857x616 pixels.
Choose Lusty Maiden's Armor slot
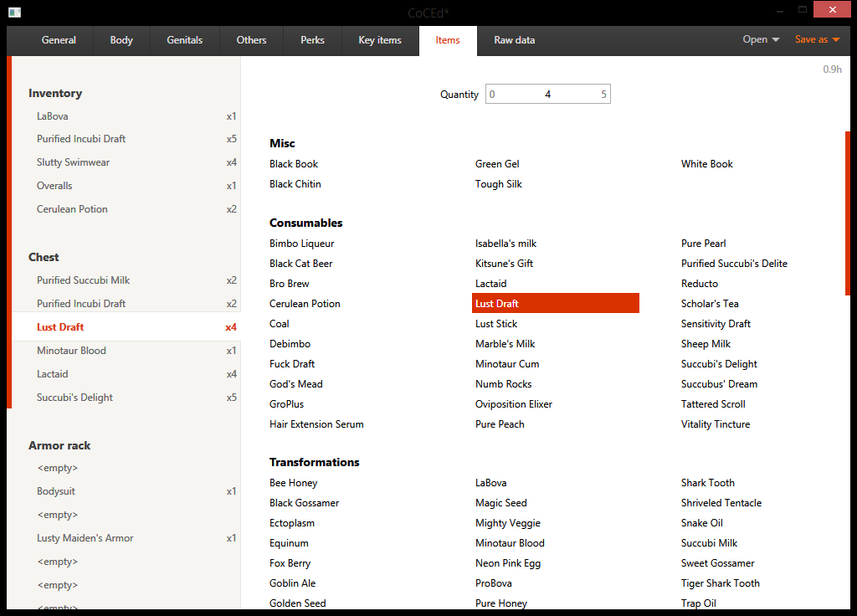click(x=85, y=538)
